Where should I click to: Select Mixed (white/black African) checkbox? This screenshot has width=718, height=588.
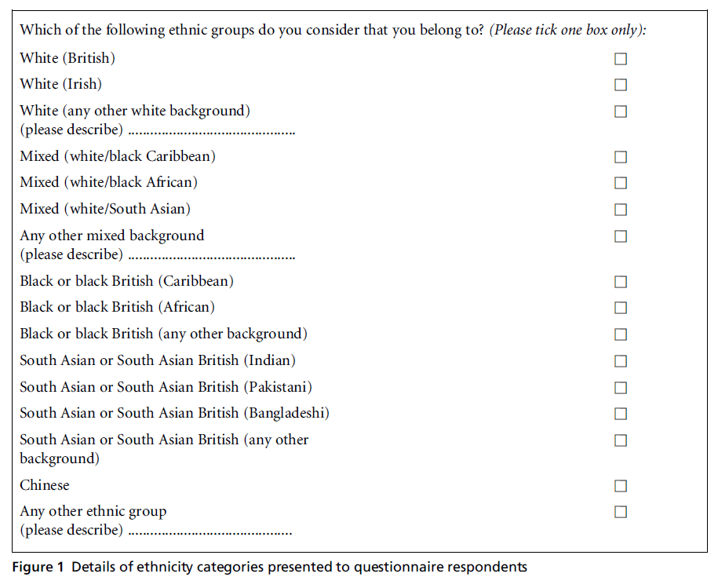coord(621,183)
